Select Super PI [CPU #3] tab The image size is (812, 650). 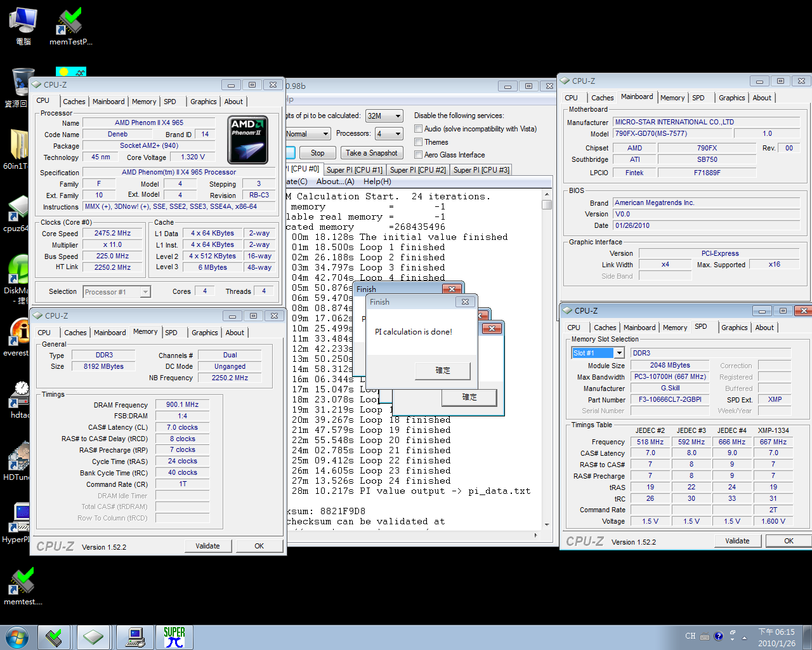pyautogui.click(x=481, y=170)
